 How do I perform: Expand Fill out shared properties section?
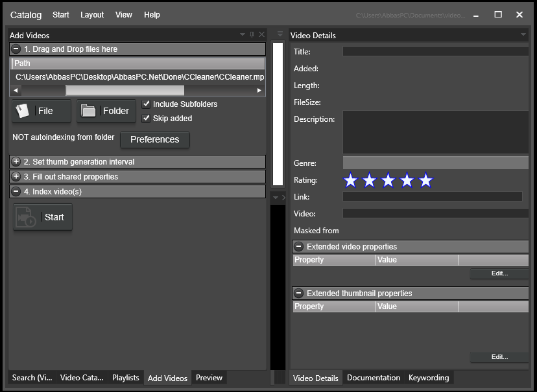coord(16,176)
